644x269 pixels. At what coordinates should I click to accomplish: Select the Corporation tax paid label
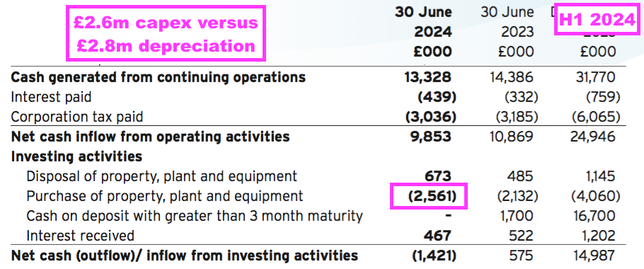pos(77,117)
